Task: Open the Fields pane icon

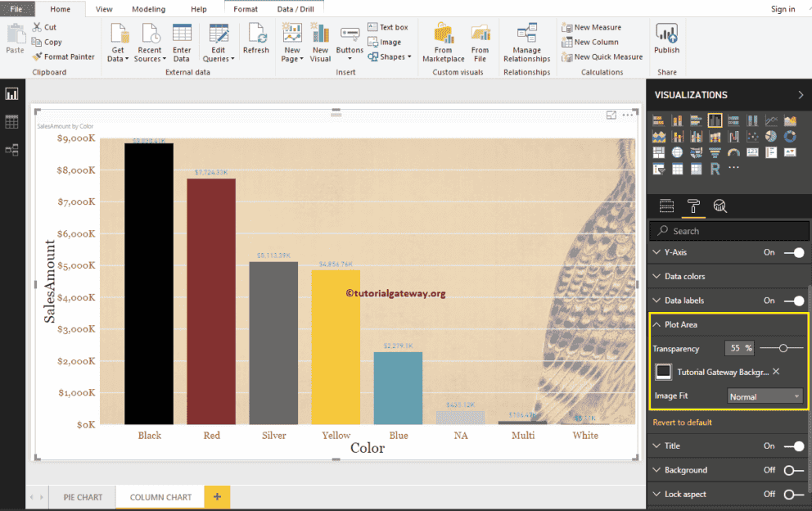Action: (x=666, y=206)
